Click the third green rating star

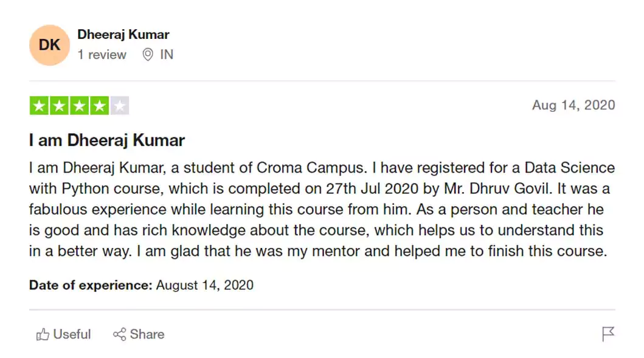click(x=79, y=106)
